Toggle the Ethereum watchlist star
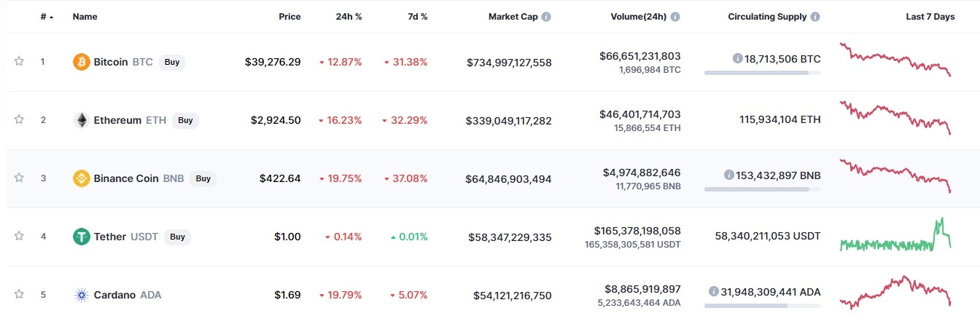 19,120
